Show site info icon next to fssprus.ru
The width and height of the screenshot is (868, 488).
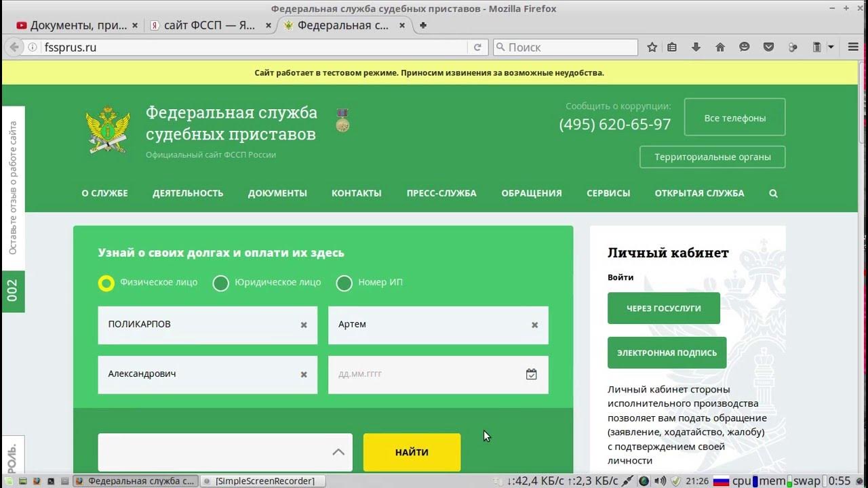coord(32,47)
